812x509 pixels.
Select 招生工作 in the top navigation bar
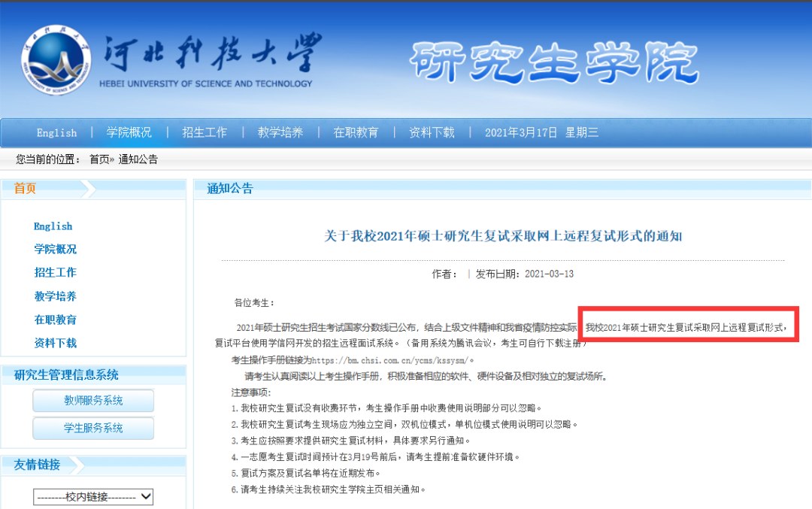pos(205,132)
